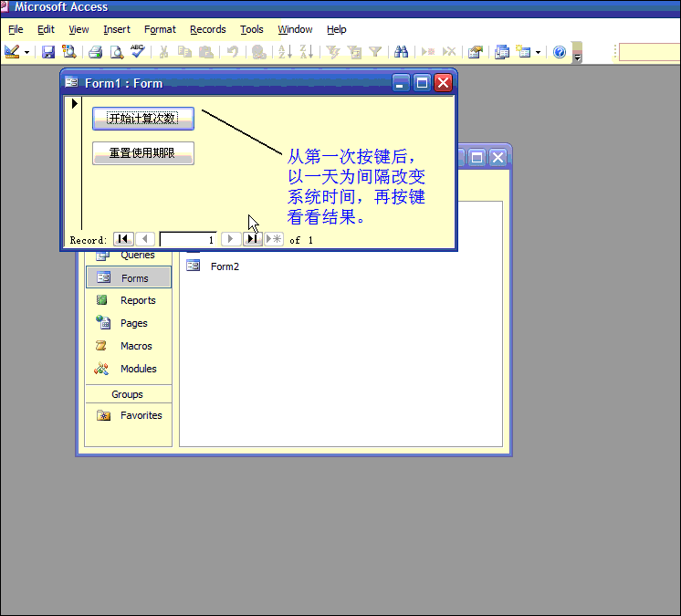Open the Properties sheet icon
Image resolution: width=681 pixels, height=616 pixels.
476,52
